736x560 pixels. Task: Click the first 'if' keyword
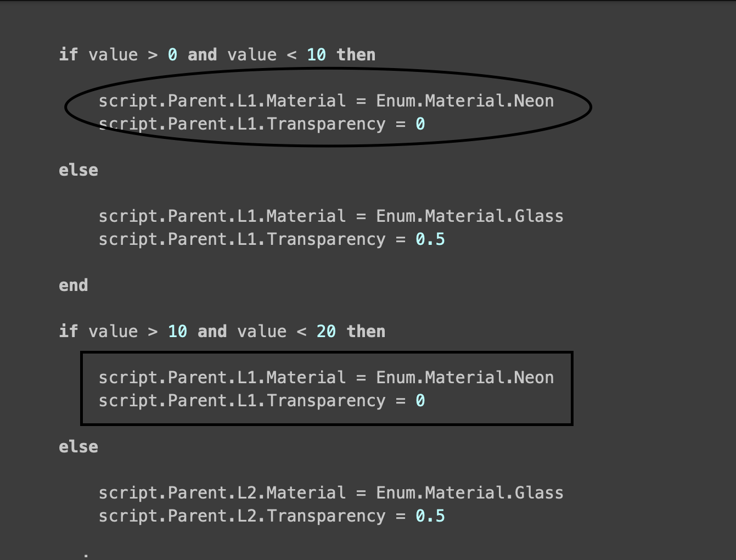coord(68,54)
